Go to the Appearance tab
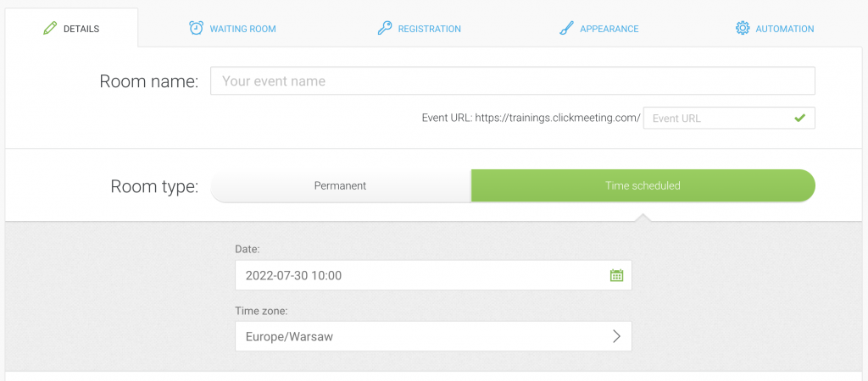868x381 pixels. [x=599, y=29]
